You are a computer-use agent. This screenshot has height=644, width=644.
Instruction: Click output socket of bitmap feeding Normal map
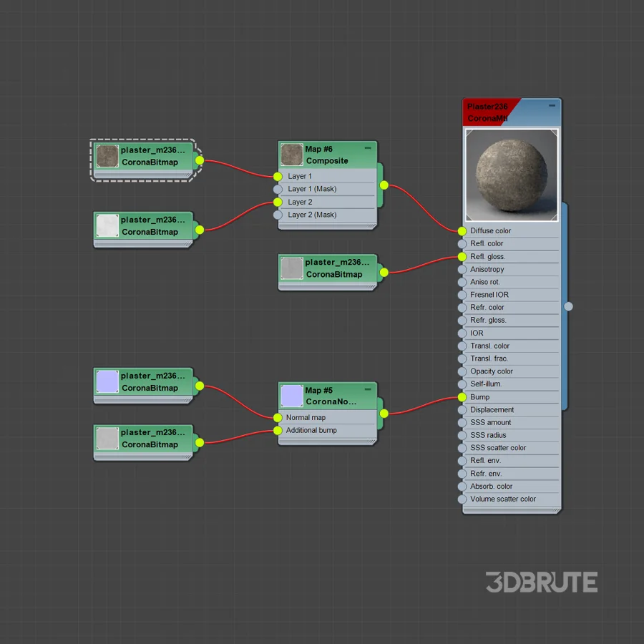(200, 386)
